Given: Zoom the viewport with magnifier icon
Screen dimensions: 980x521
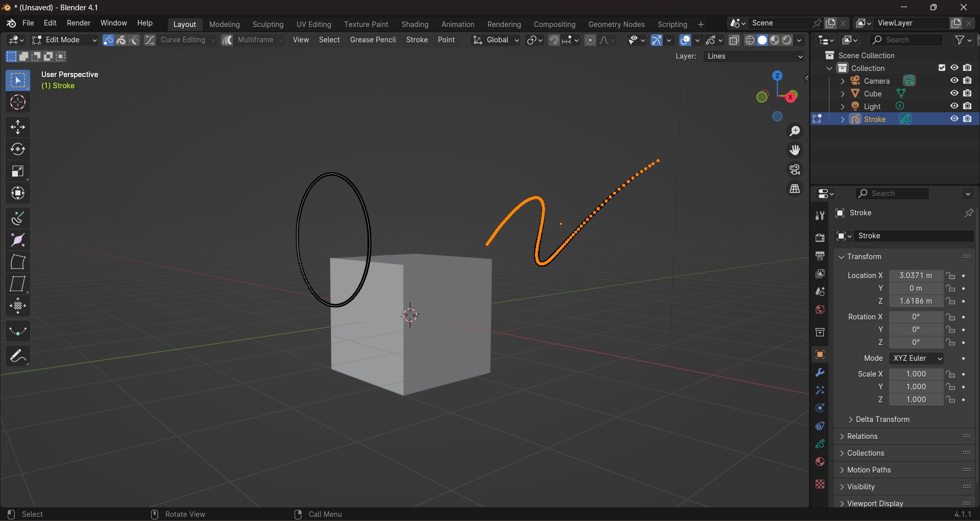Looking at the screenshot, I should click(x=795, y=132).
